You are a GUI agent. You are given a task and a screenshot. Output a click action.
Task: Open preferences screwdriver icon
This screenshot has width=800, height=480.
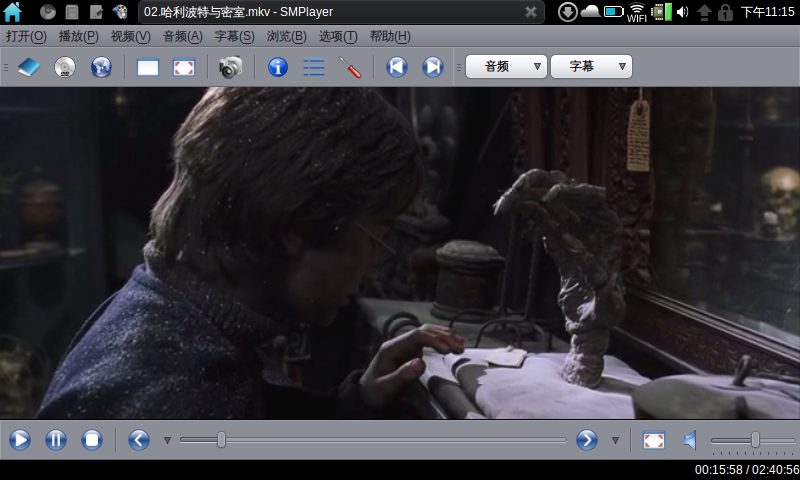pos(350,67)
